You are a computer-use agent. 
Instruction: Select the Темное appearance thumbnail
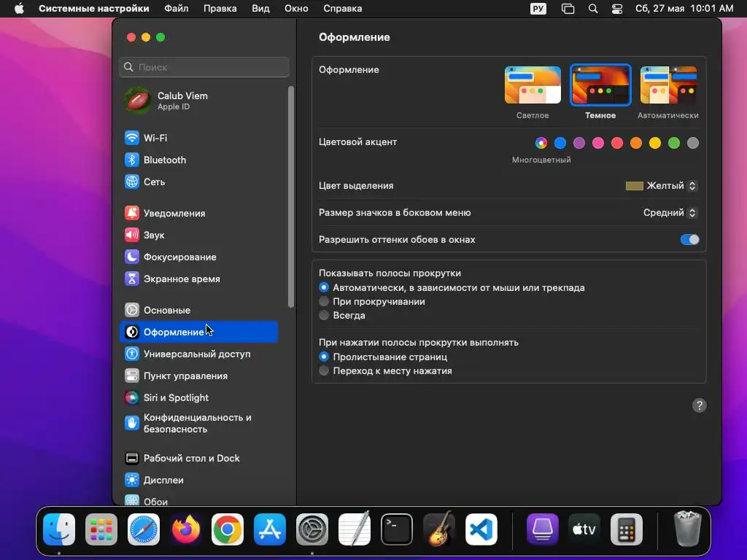click(x=601, y=85)
